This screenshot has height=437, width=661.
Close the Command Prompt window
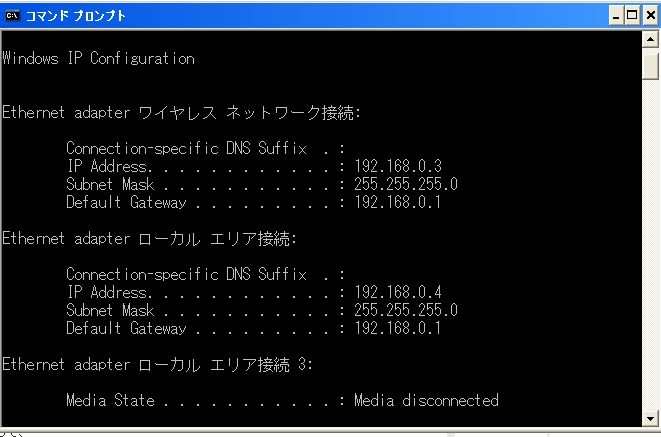tap(650, 15)
